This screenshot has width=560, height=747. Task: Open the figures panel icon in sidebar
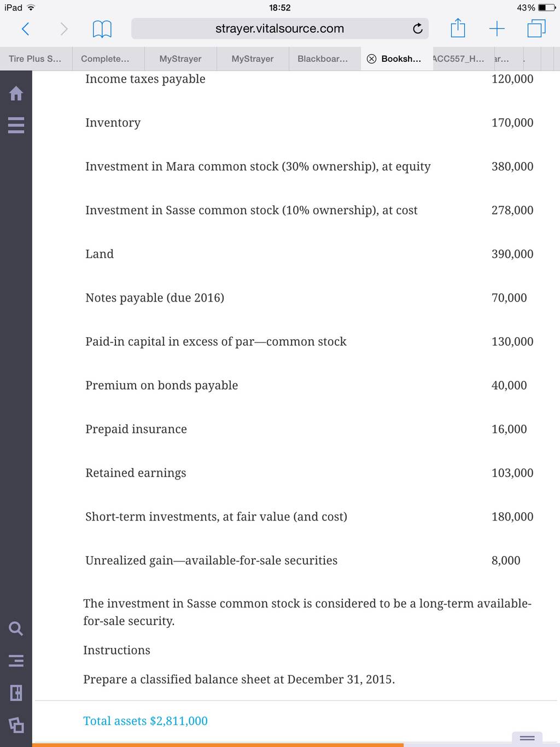tap(16, 693)
